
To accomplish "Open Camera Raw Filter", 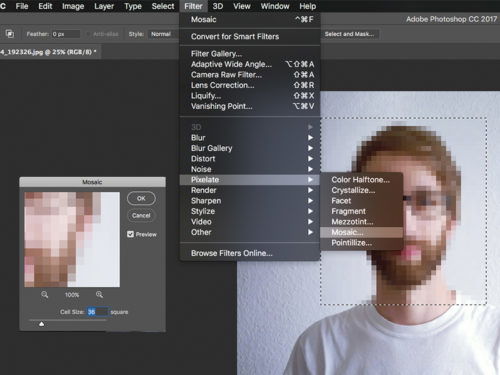I will point(250,75).
